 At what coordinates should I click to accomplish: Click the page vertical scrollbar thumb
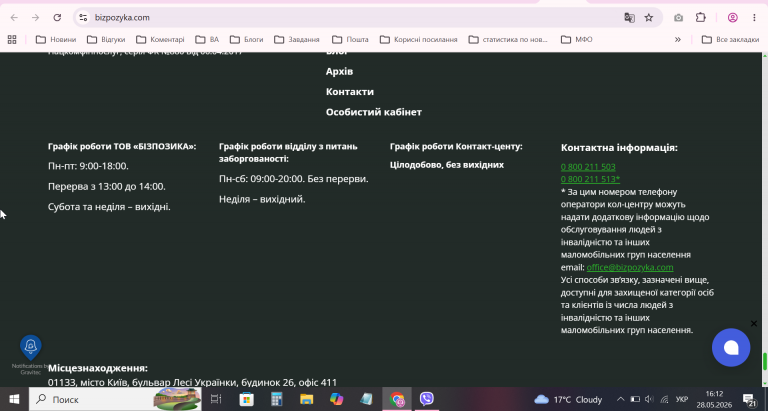click(765, 362)
